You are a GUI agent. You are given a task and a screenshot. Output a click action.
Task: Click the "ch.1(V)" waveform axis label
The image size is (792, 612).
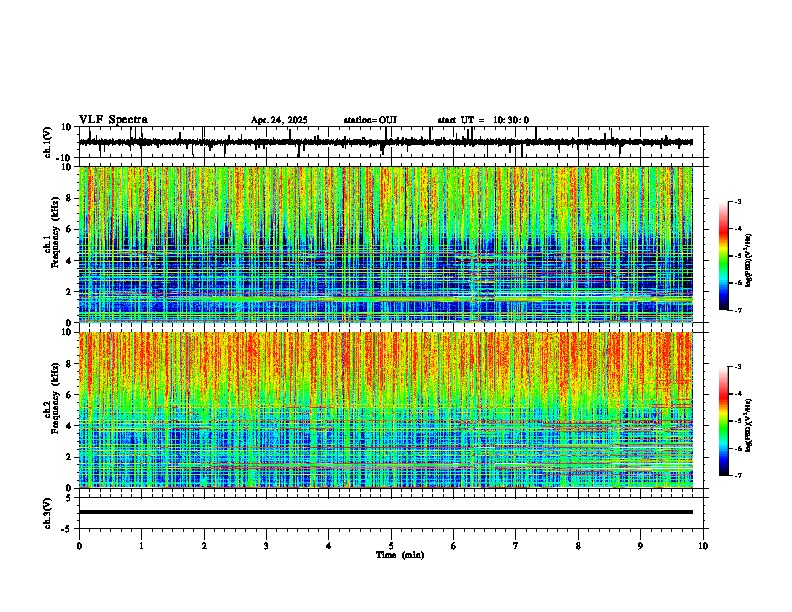coord(48,142)
